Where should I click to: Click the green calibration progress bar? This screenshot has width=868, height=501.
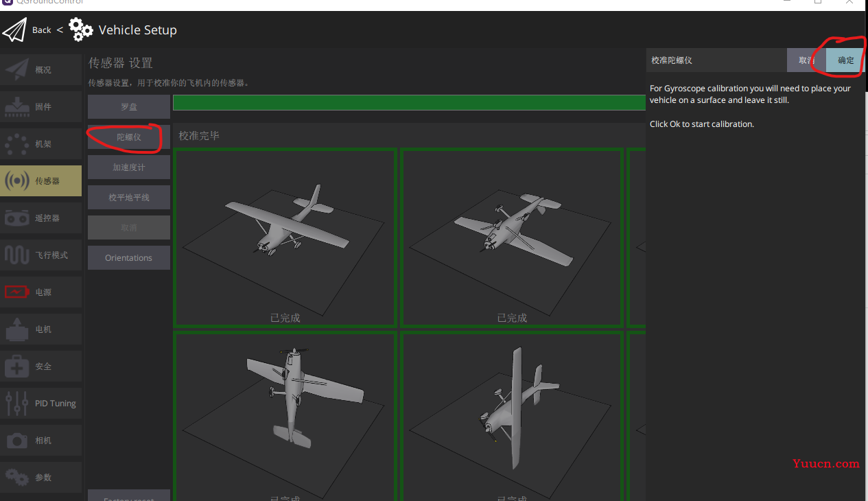coord(409,103)
